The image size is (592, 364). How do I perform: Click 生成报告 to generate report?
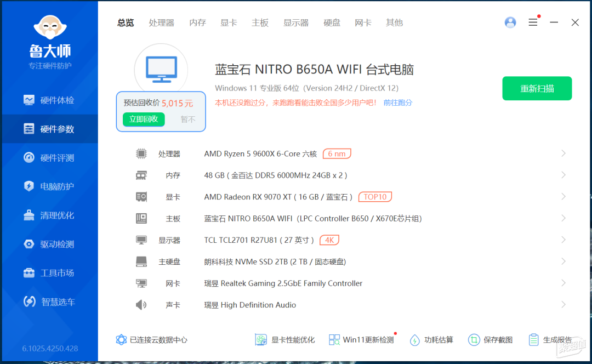tap(550, 340)
